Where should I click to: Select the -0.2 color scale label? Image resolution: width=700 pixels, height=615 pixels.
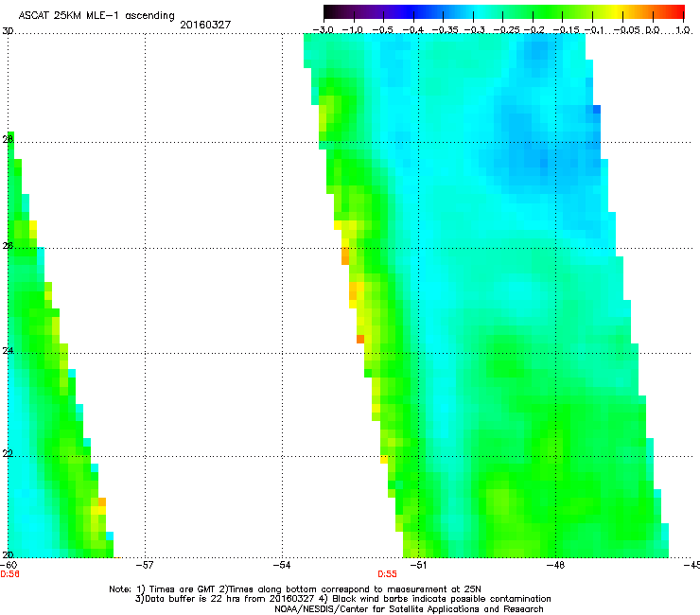pyautogui.click(x=534, y=30)
